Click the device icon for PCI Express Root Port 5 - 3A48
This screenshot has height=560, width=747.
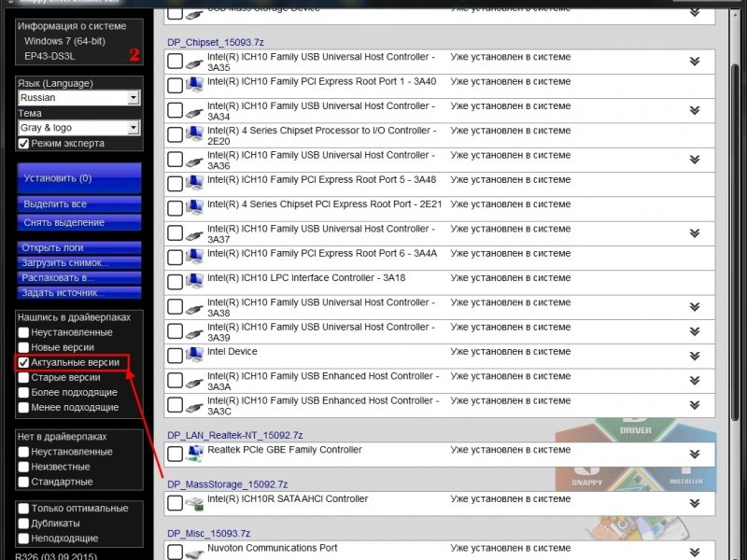tap(194, 182)
